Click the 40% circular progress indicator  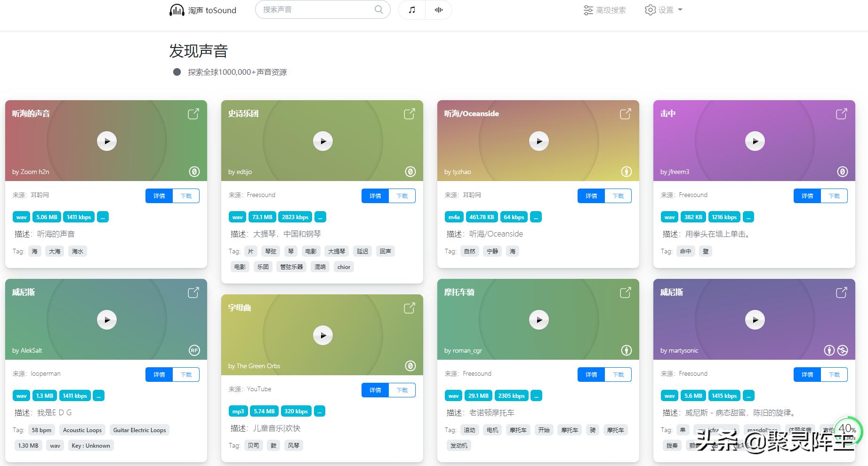pos(847,429)
